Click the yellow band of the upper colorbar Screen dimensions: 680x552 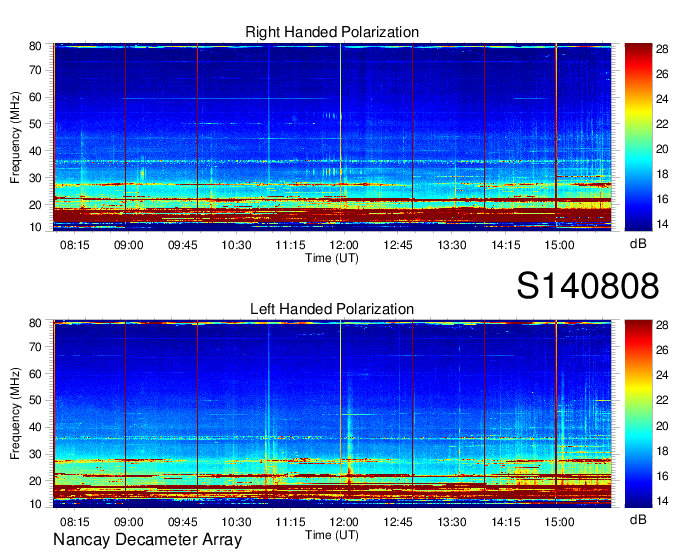638,112
